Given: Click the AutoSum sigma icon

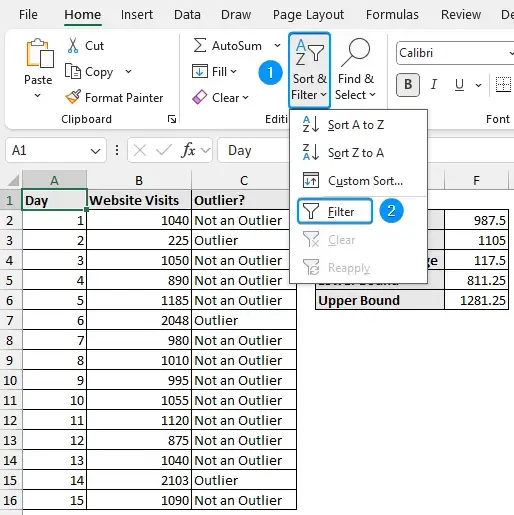Looking at the screenshot, I should tap(199, 45).
